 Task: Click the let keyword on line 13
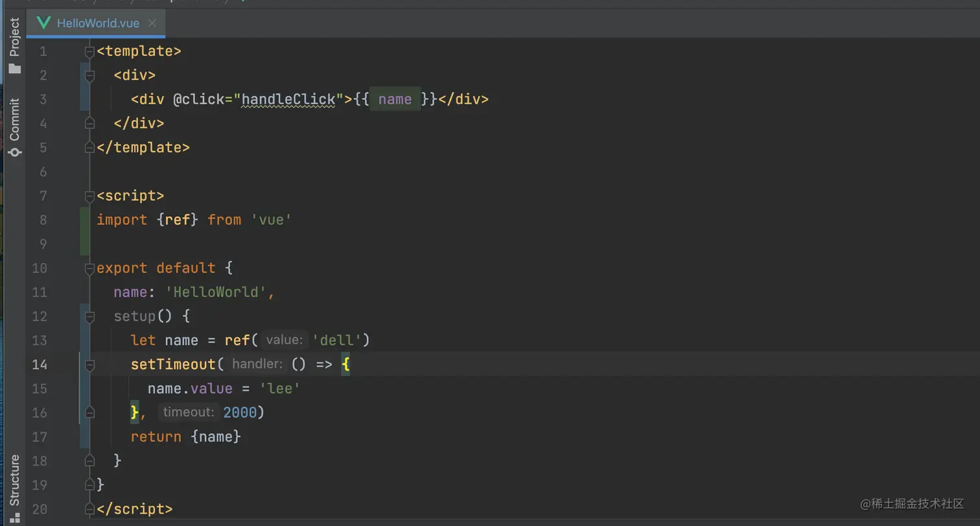[x=143, y=340]
